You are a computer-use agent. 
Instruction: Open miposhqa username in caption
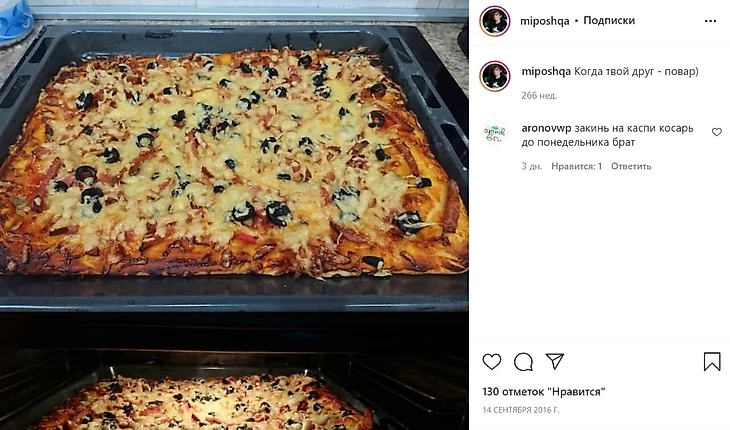coord(546,72)
